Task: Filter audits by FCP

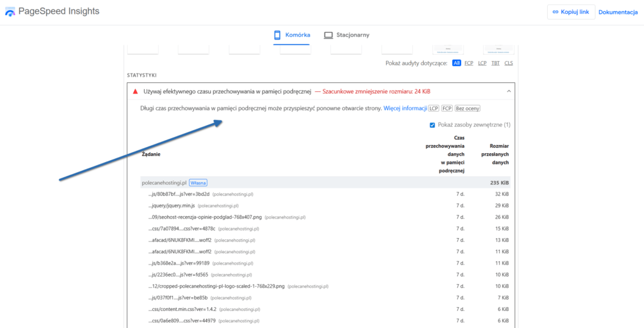Action: (469, 63)
